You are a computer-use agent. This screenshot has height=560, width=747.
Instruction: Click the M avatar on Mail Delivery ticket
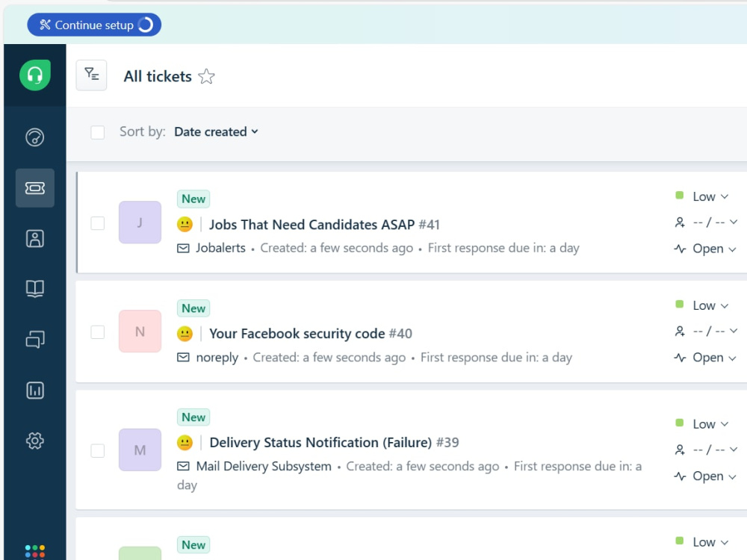point(140,450)
